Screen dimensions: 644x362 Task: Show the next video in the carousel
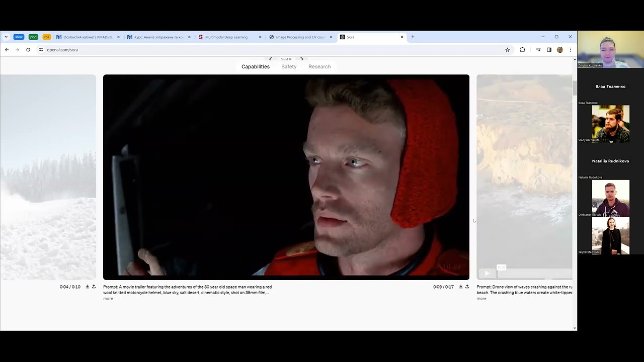[302, 59]
